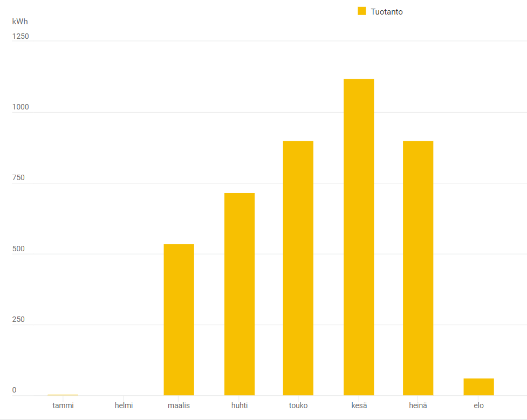The image size is (527, 420).
Task: Select the kesä axis label
Action: pyautogui.click(x=359, y=405)
